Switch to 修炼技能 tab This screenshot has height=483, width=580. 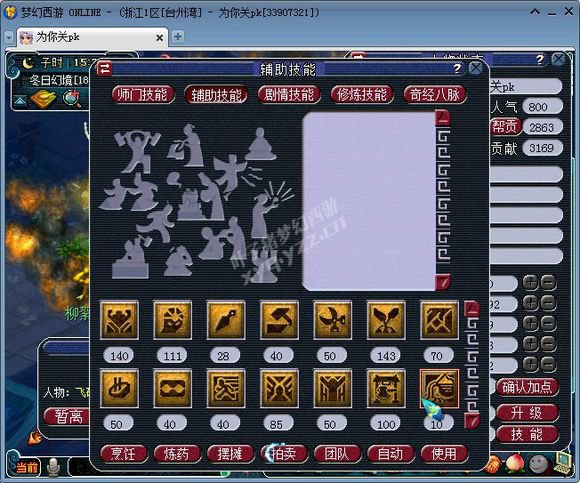click(362, 95)
